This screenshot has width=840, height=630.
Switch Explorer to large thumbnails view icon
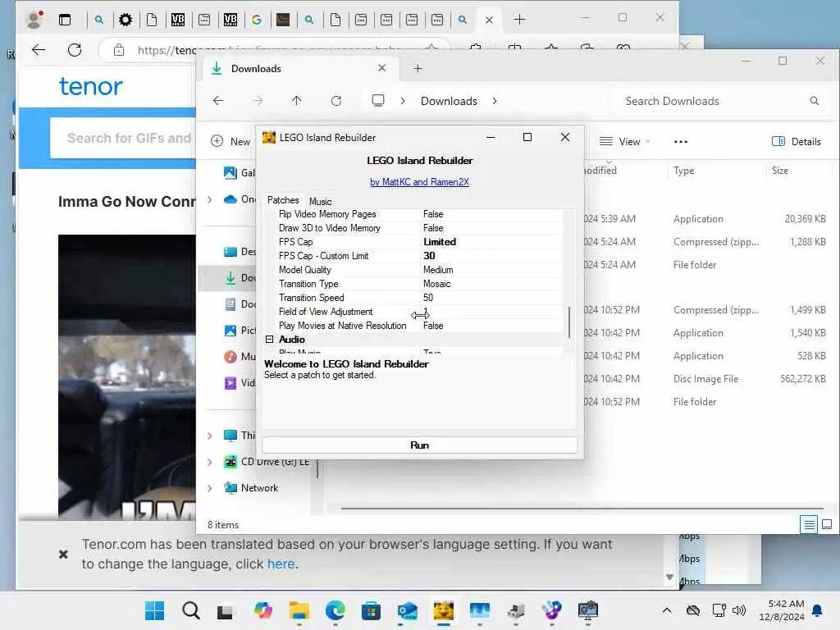[x=827, y=524]
